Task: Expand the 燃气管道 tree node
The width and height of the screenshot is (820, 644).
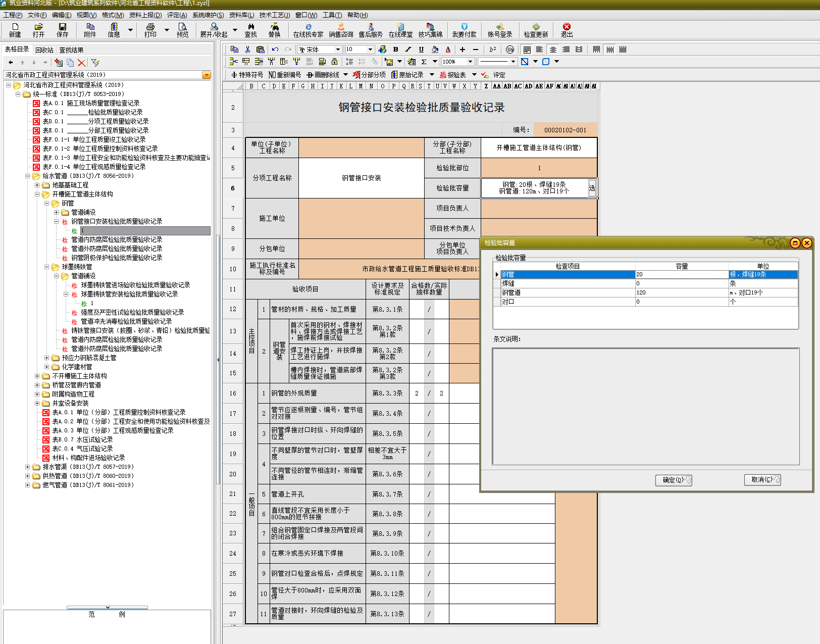Action: 28,485
